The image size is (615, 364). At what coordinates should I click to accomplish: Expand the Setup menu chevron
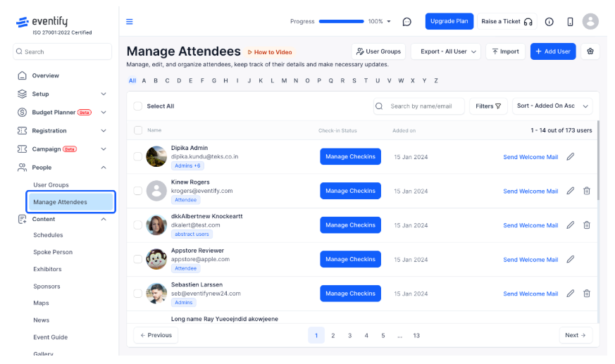pos(104,94)
